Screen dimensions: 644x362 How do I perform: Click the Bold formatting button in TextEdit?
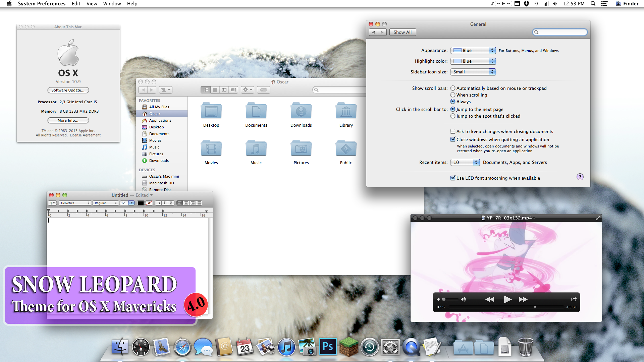[158, 203]
